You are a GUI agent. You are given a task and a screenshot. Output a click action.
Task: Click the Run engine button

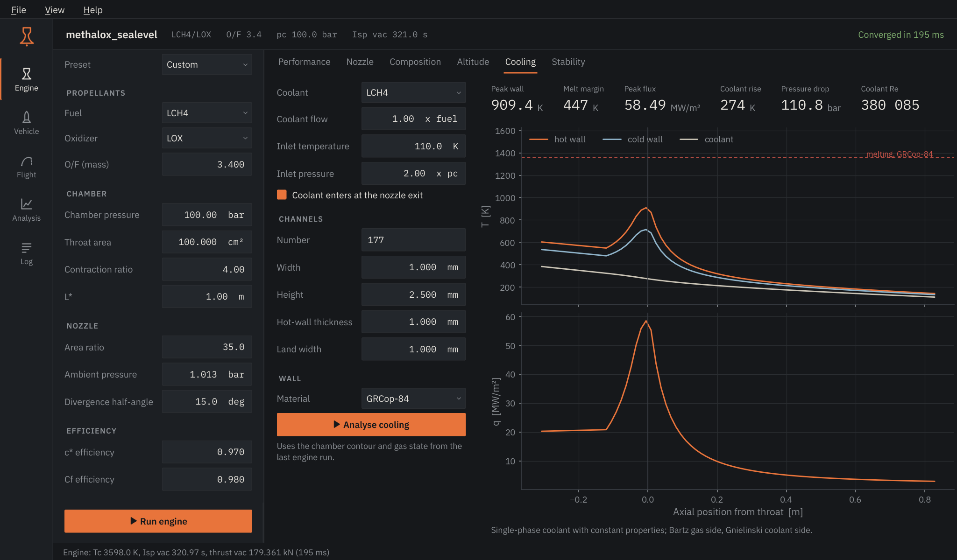point(158,521)
